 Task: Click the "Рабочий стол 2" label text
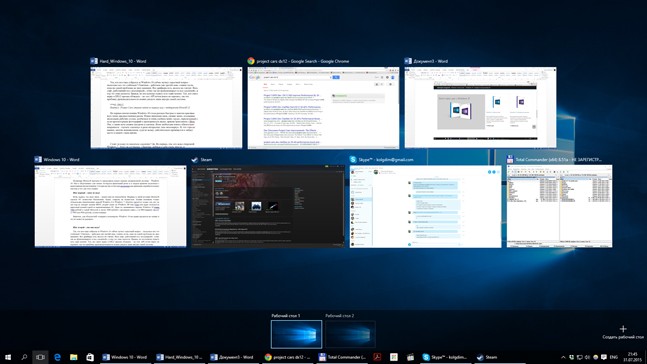(340, 316)
